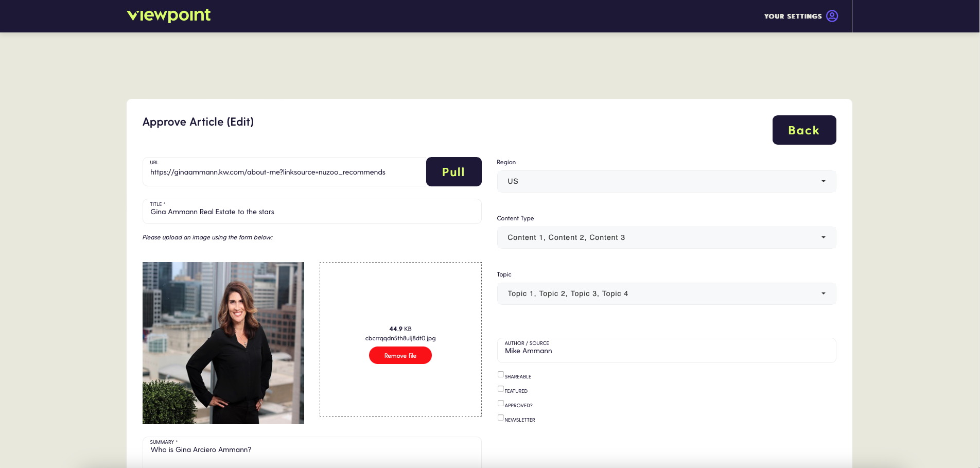Open Your Settings menu
980x468 pixels.
coord(793,16)
